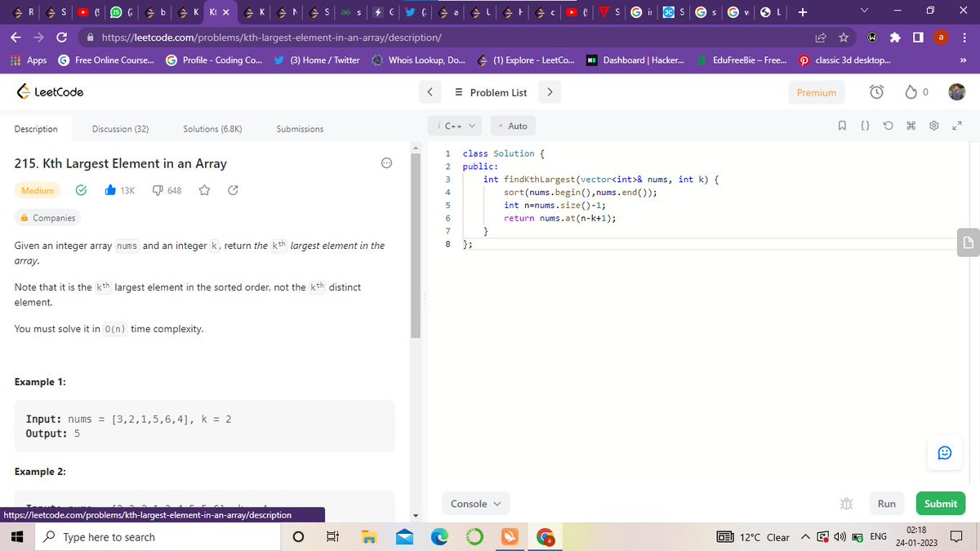Click the solved green check icon
This screenshot has height=551, width=980.
point(82,190)
